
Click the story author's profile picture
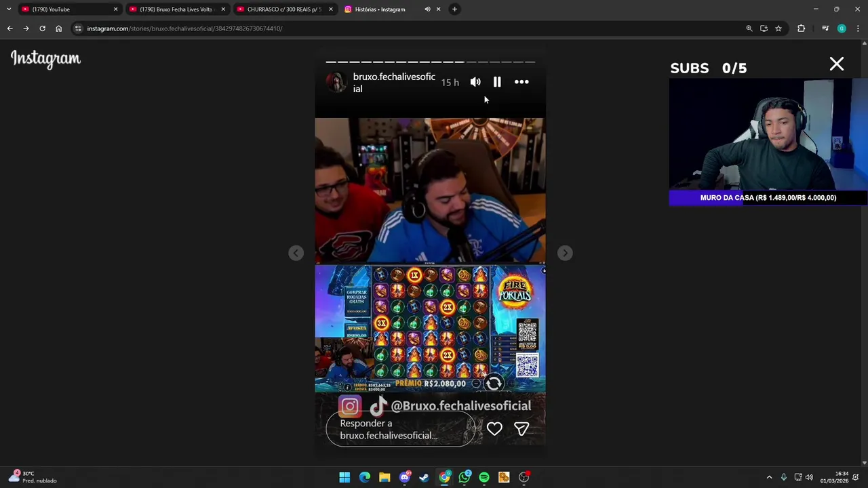336,83
